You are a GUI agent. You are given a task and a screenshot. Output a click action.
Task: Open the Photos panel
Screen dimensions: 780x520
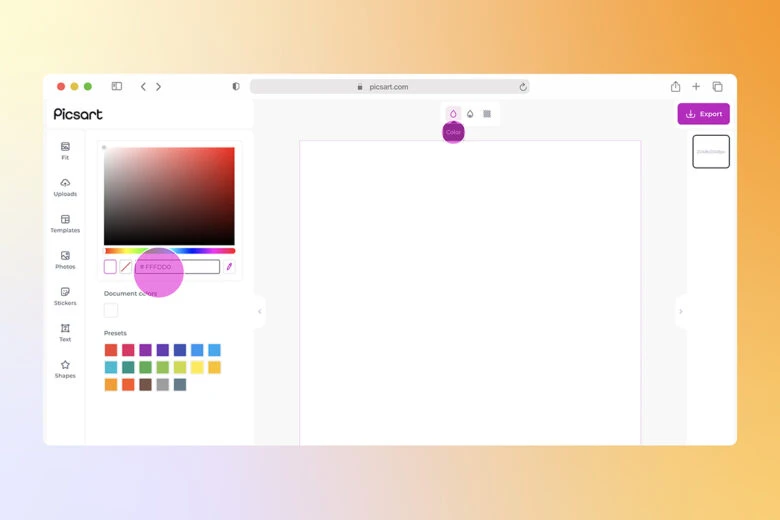tap(65, 260)
